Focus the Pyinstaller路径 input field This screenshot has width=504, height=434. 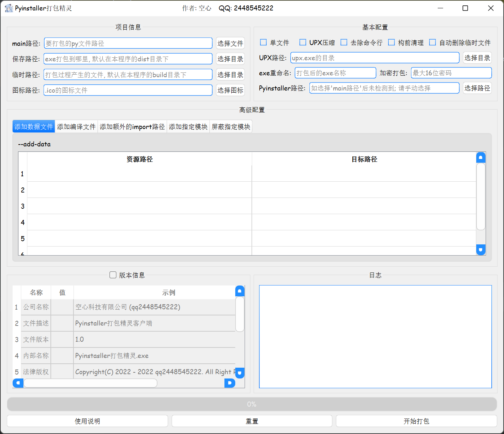384,88
